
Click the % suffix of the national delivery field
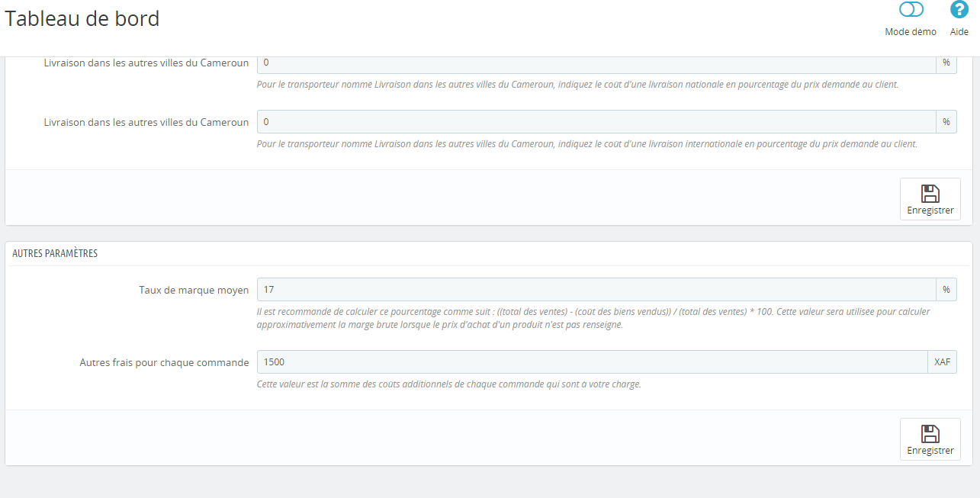[x=946, y=63]
